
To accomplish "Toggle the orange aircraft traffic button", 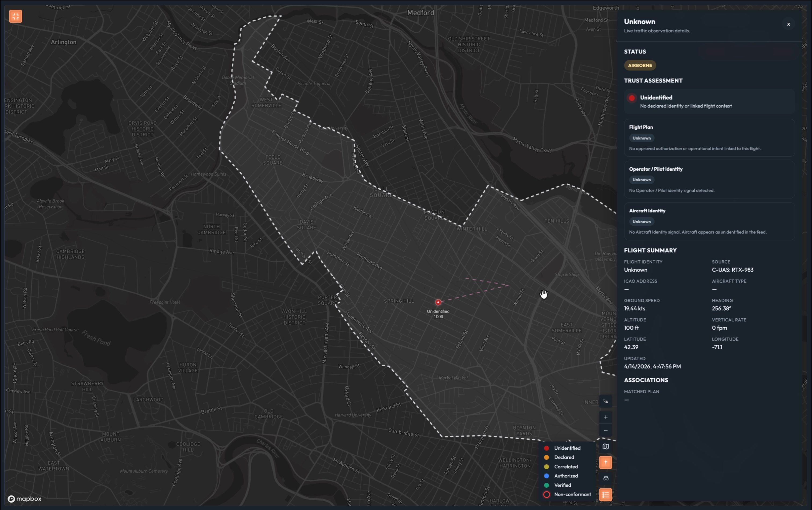I will [x=606, y=462].
